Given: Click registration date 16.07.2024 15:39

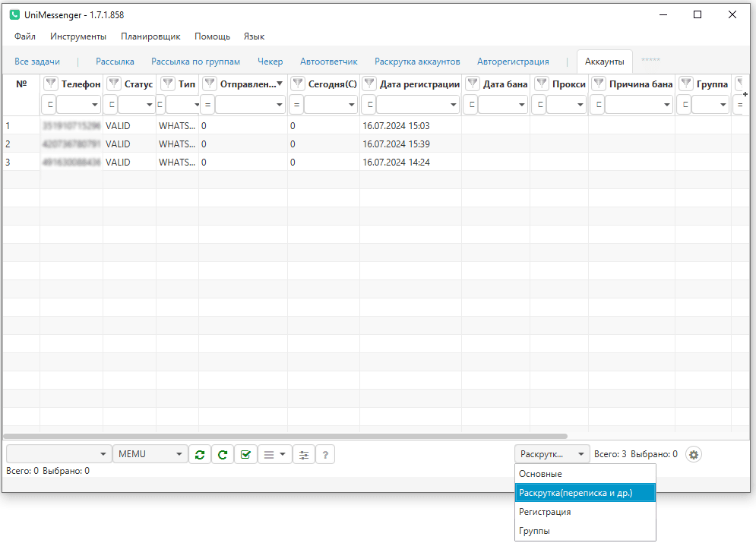Looking at the screenshot, I should (396, 144).
